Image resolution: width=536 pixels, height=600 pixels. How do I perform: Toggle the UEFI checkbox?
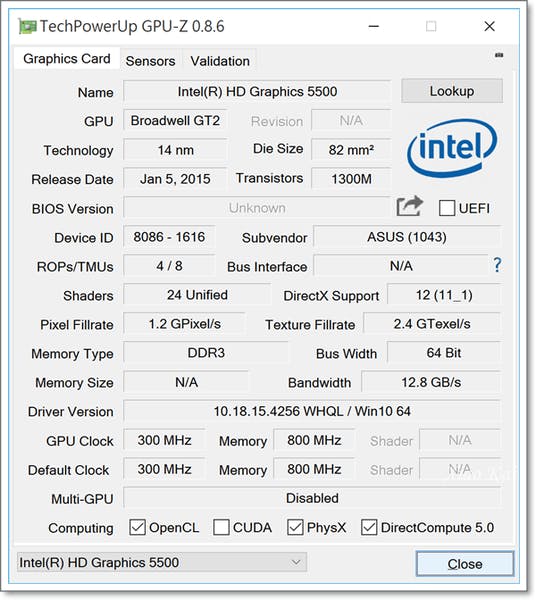tap(446, 208)
